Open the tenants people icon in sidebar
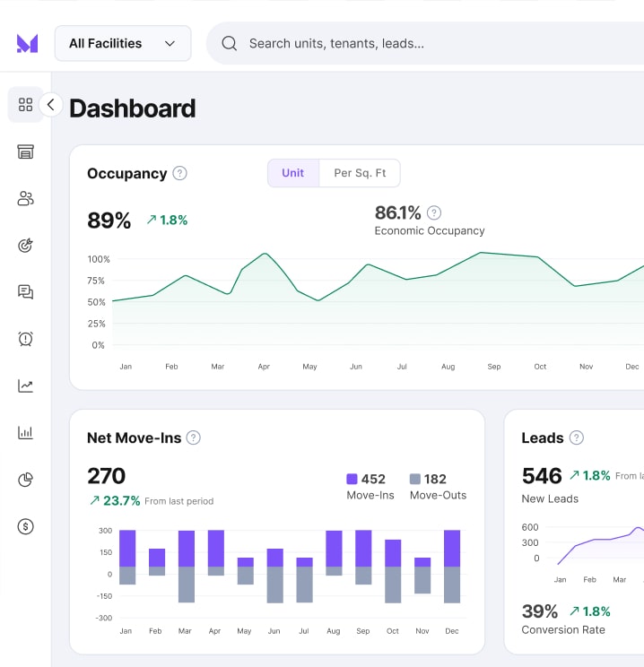This screenshot has width=644, height=667. (25, 199)
